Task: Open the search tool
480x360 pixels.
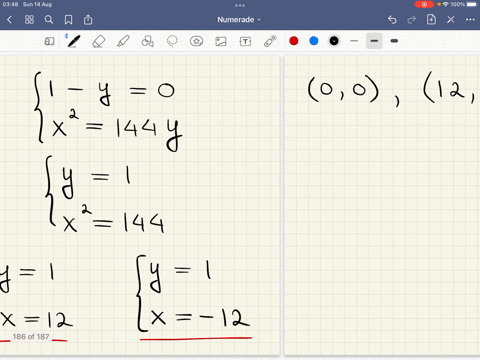Action: tap(49, 20)
